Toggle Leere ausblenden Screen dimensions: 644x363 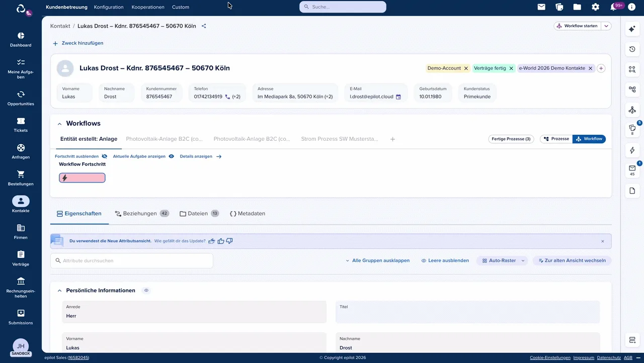[445, 260]
